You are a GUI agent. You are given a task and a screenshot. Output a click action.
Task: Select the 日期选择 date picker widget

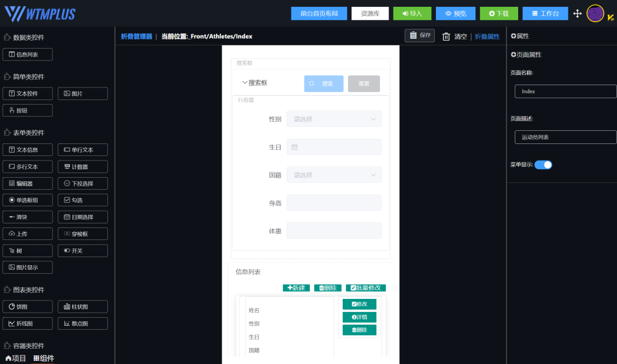point(82,217)
